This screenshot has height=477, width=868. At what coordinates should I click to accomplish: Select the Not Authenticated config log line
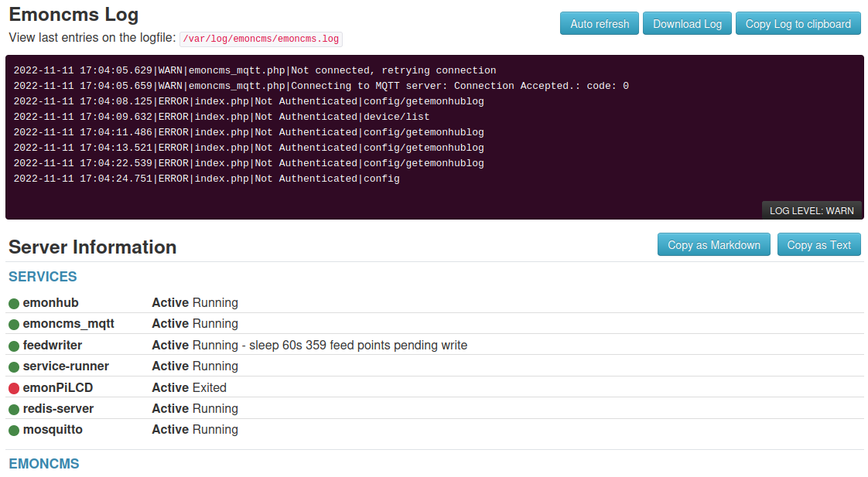[x=209, y=178]
